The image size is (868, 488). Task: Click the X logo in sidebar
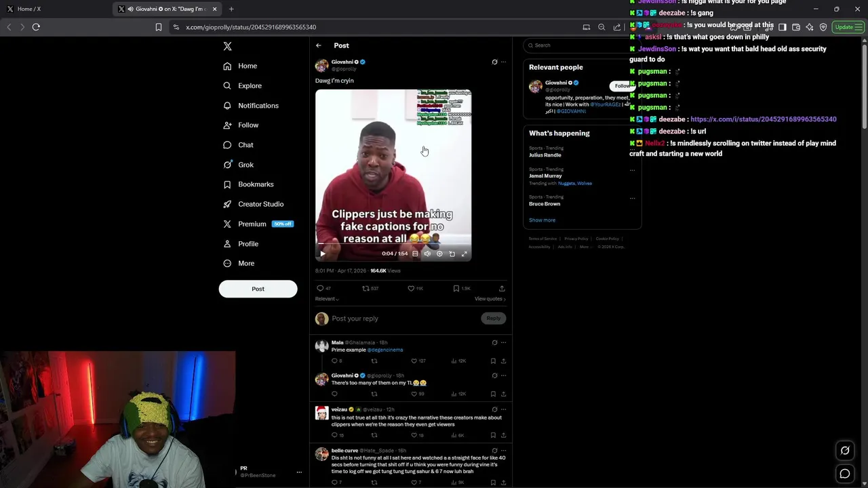pyautogui.click(x=228, y=46)
